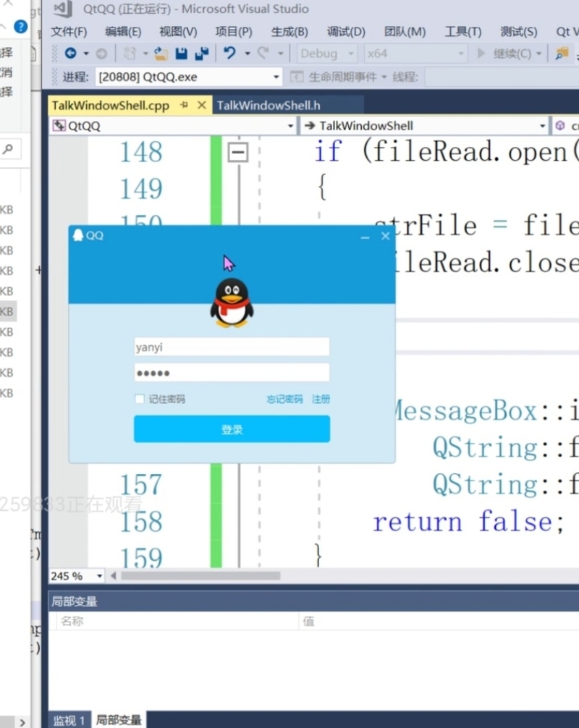Click the 注册 register link
Image resolution: width=579 pixels, height=728 pixels.
[321, 399]
